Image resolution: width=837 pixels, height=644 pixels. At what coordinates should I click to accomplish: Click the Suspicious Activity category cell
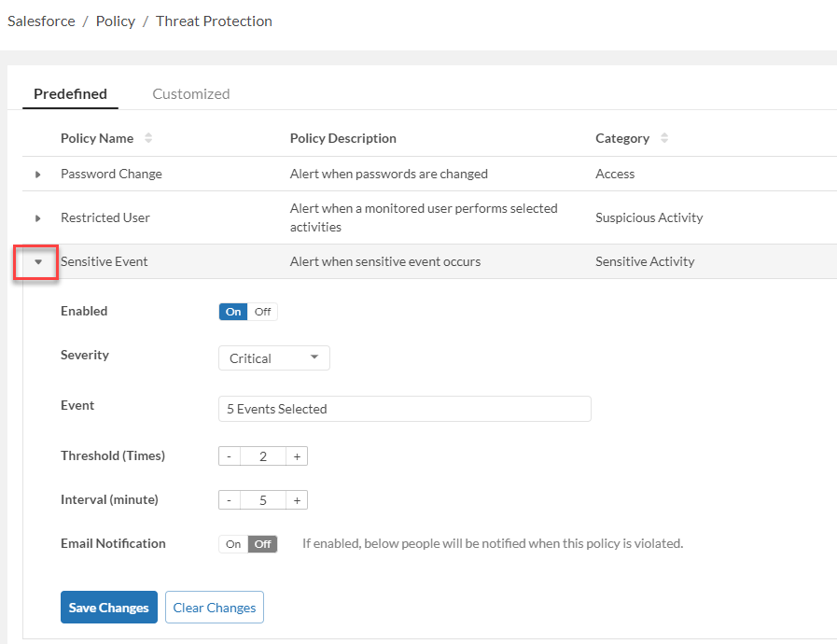click(x=649, y=217)
